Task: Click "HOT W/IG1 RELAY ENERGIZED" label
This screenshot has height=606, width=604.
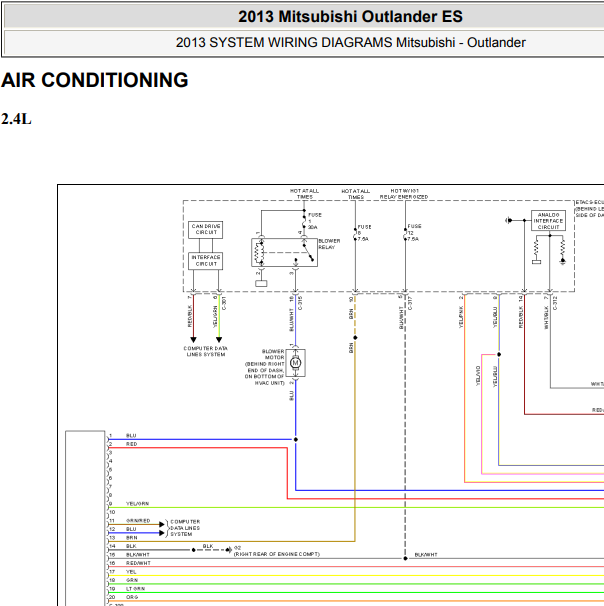Action: coord(404,194)
